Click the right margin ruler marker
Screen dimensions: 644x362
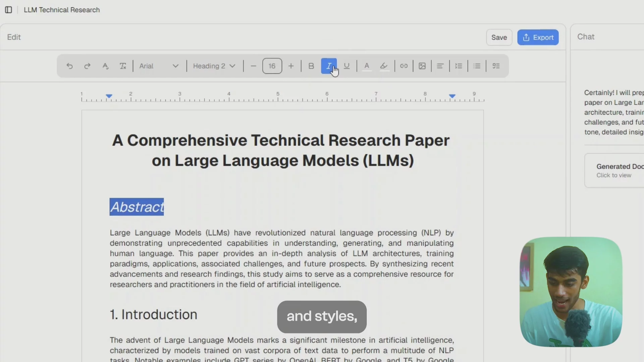click(x=452, y=96)
